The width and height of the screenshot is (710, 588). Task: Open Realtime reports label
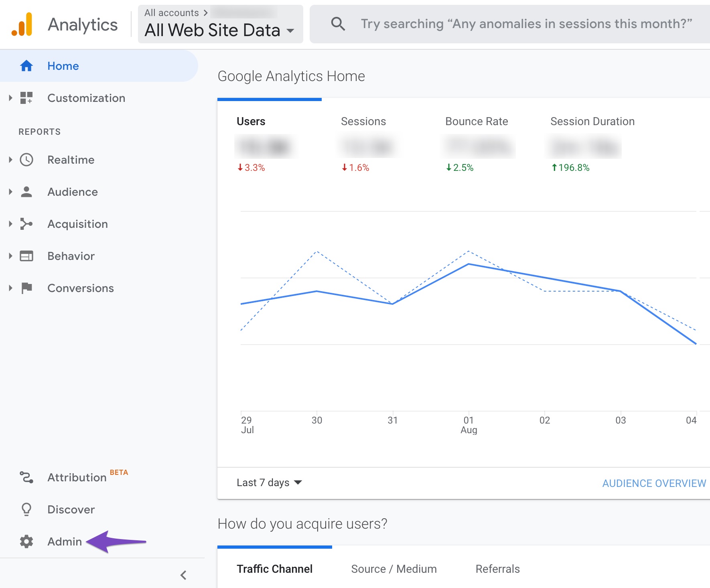coord(71,160)
